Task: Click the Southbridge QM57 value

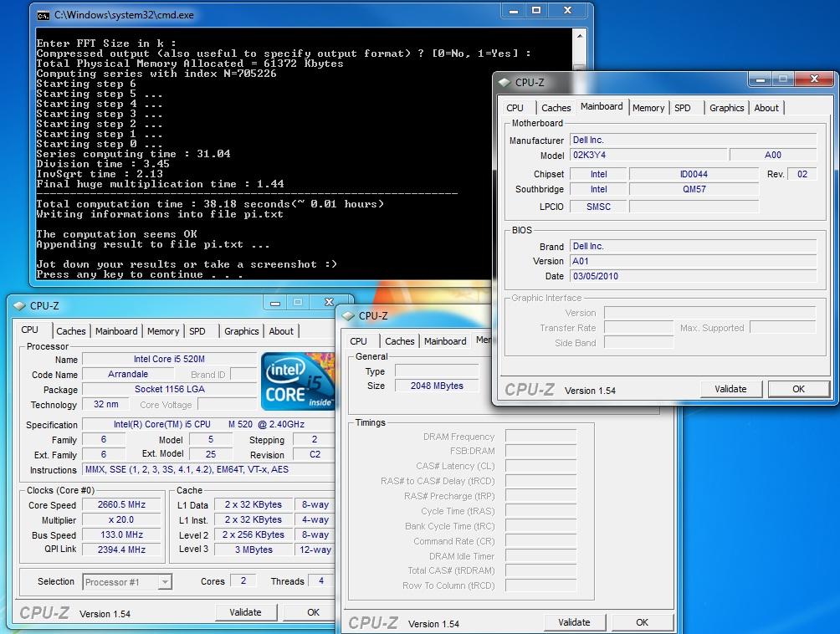Action: (x=694, y=190)
